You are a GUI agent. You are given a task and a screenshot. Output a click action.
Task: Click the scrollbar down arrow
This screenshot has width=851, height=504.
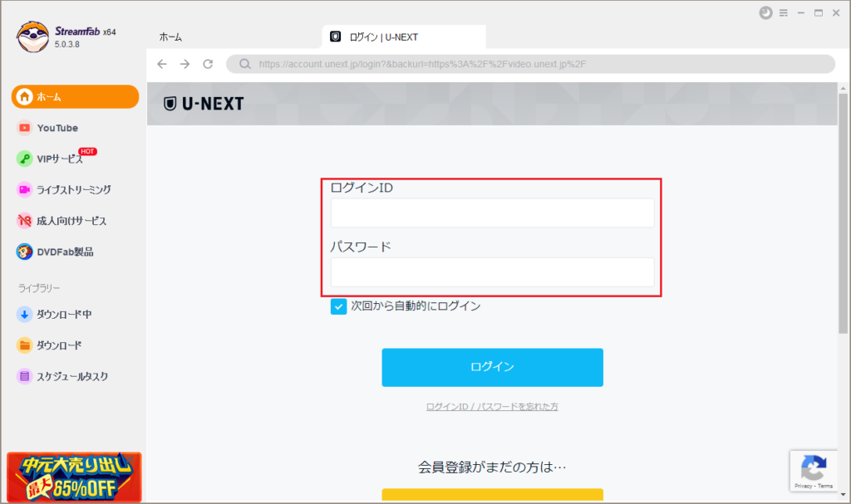tap(843, 495)
